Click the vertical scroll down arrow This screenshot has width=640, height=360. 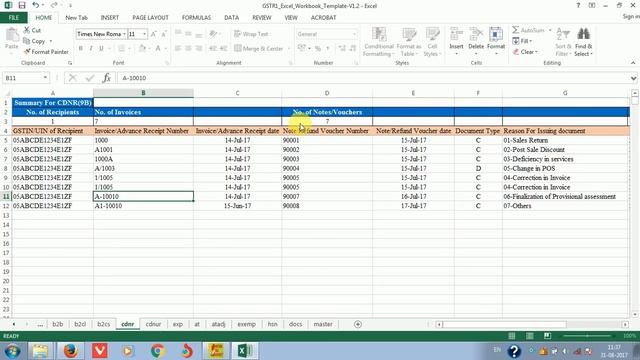click(x=635, y=314)
